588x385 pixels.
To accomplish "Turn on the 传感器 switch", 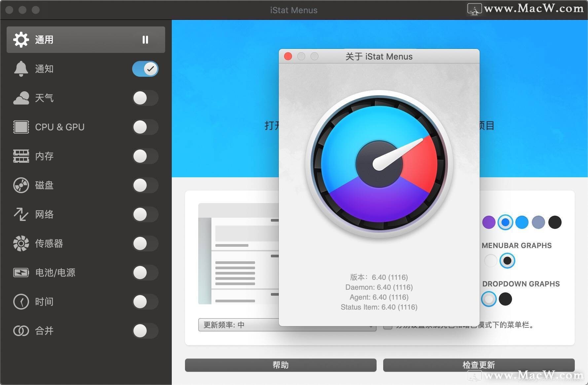I will (145, 243).
